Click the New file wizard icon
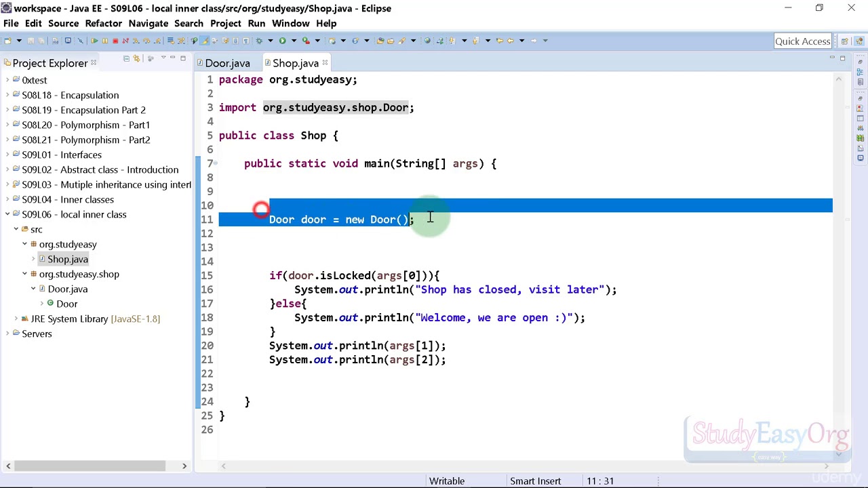 point(8,41)
